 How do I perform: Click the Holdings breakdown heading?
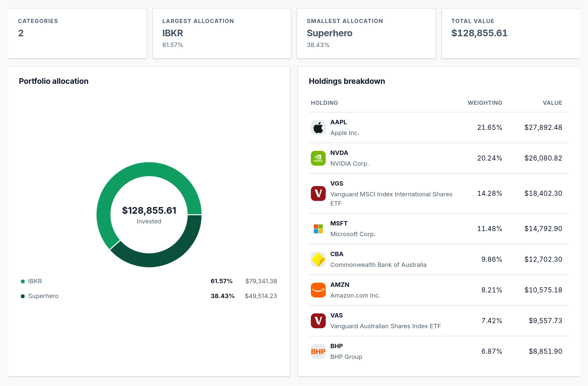pos(347,81)
